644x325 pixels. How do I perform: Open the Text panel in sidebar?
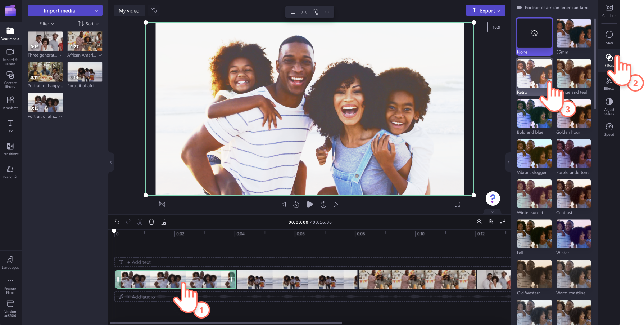tap(10, 126)
